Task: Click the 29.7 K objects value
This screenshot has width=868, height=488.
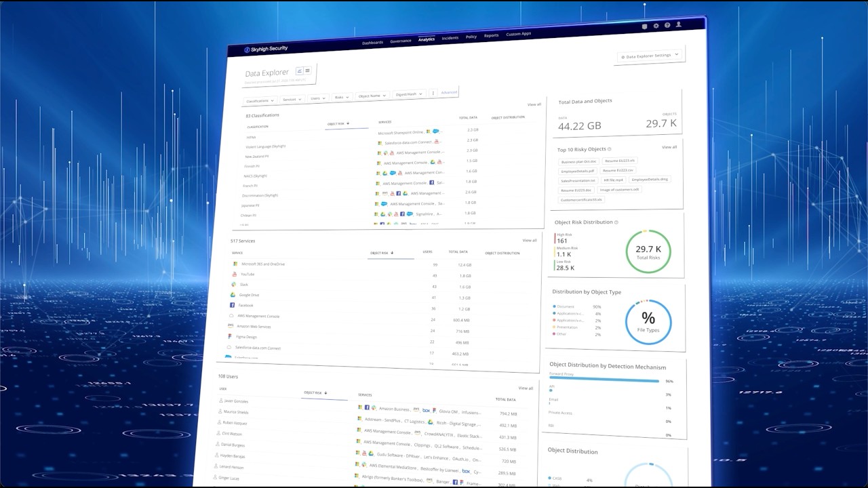Action: tap(660, 123)
